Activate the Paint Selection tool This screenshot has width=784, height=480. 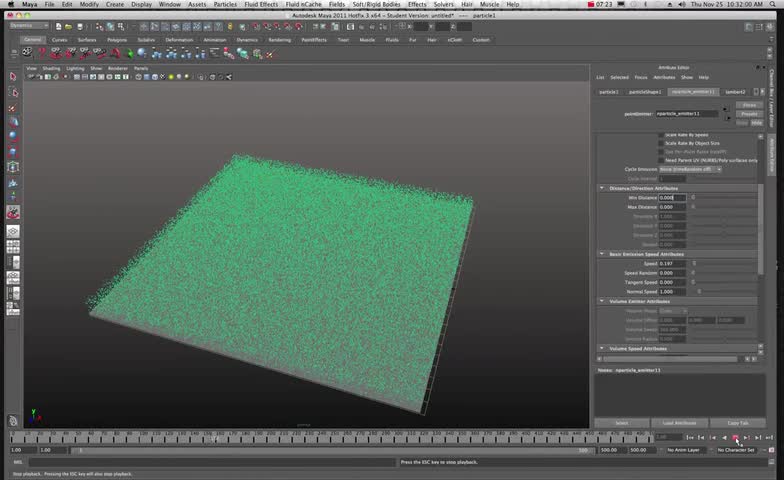(x=13, y=107)
